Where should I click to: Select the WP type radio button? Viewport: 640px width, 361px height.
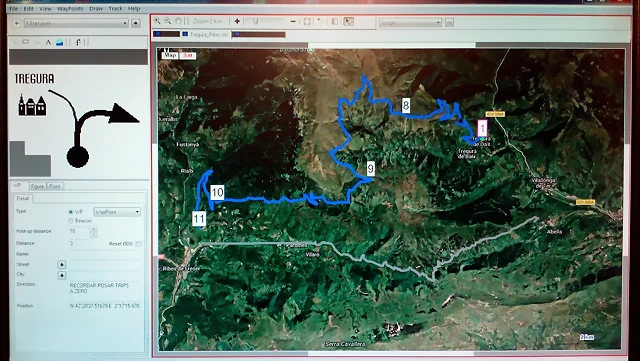tap(71, 212)
